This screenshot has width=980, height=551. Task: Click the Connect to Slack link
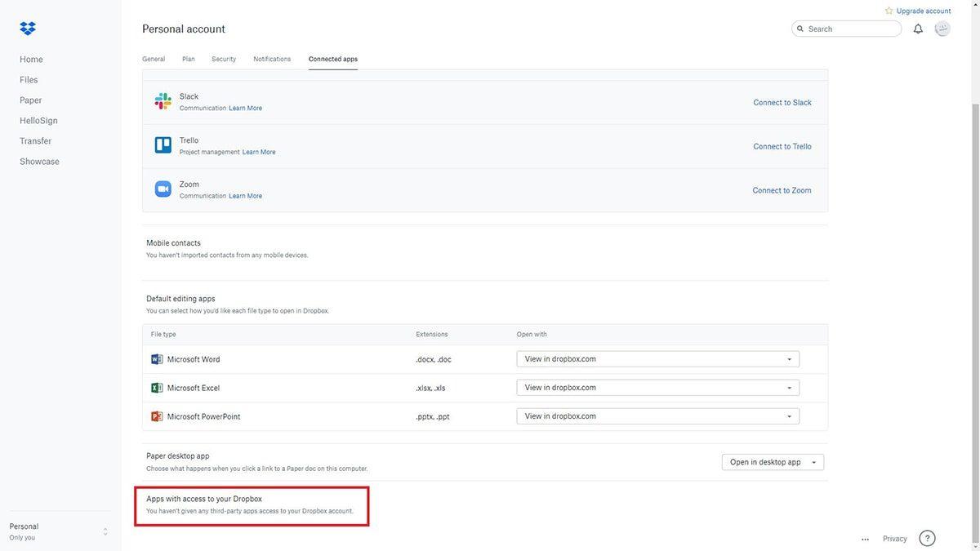coord(782,103)
